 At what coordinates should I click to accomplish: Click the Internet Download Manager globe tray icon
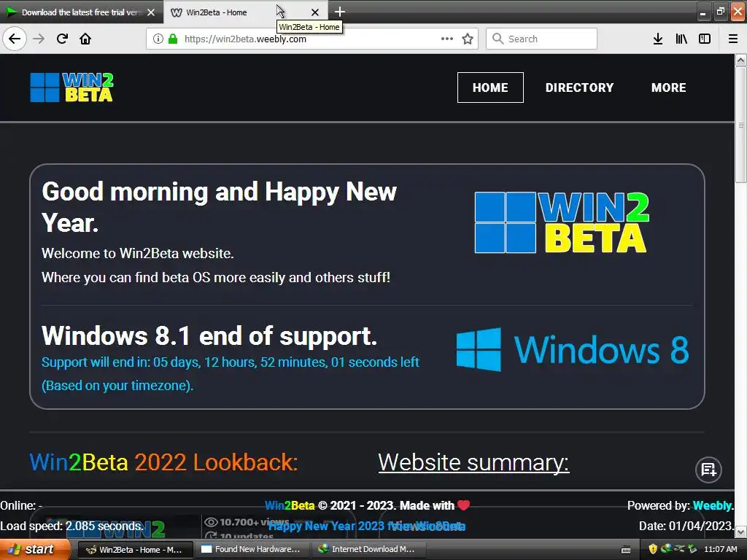(666, 548)
